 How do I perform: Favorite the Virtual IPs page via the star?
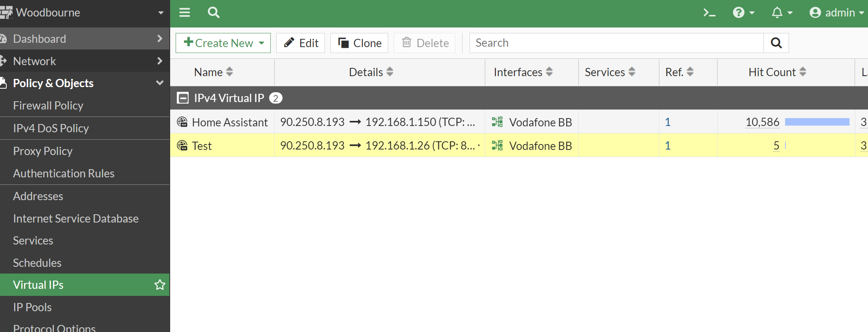(160, 285)
